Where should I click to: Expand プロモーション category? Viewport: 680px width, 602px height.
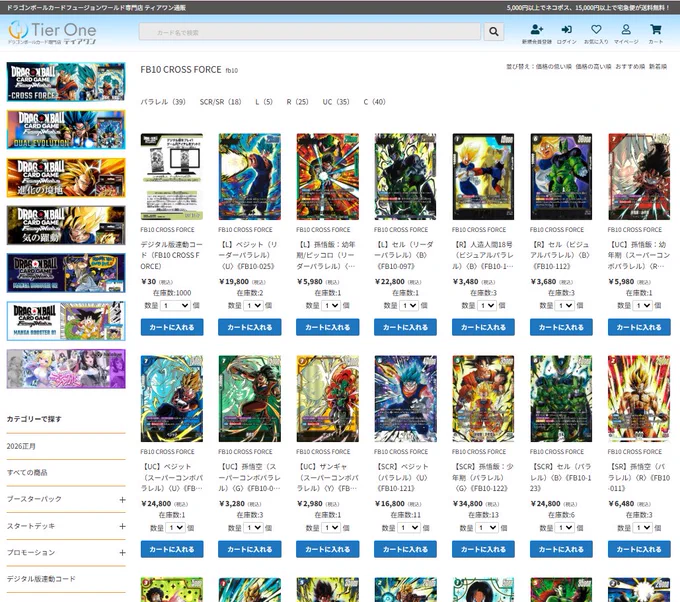click(x=122, y=553)
